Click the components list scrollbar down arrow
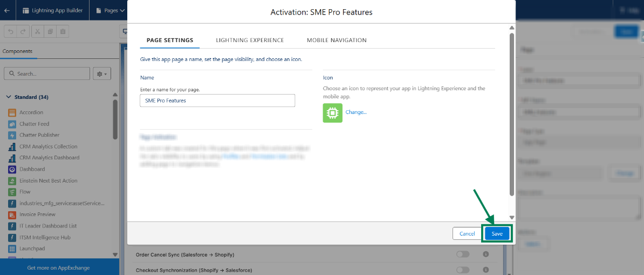 [x=115, y=254]
